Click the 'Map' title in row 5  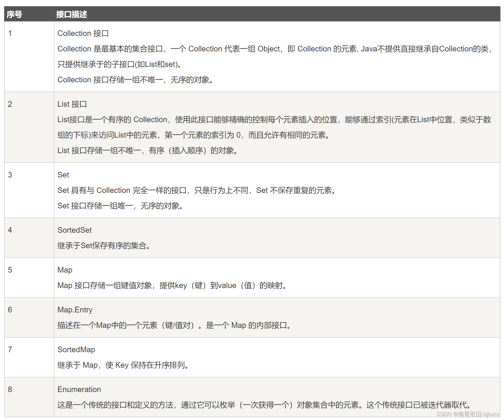pos(65,270)
